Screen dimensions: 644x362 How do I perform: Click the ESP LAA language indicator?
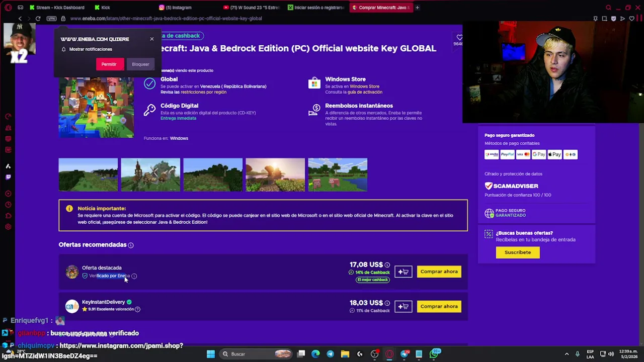[x=590, y=354]
